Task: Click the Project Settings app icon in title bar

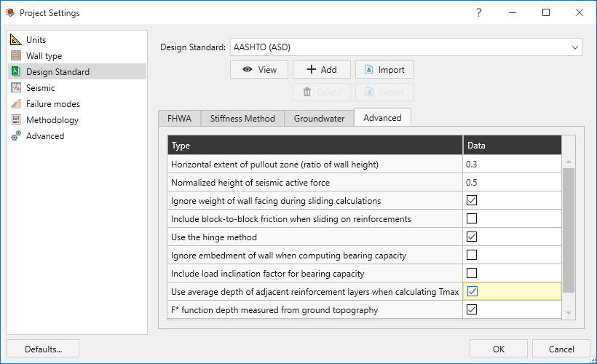Action: point(10,12)
